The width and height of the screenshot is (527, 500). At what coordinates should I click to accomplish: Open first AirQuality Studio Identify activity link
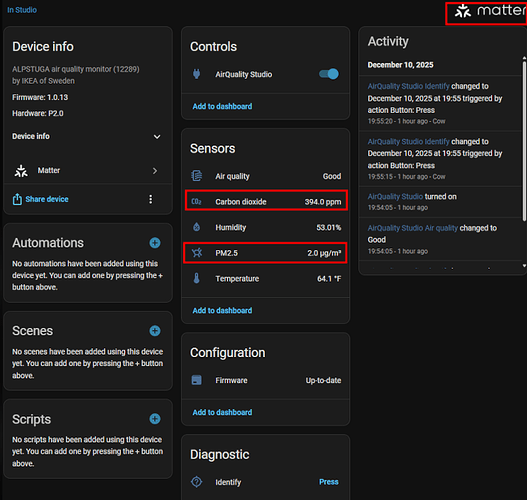408,86
